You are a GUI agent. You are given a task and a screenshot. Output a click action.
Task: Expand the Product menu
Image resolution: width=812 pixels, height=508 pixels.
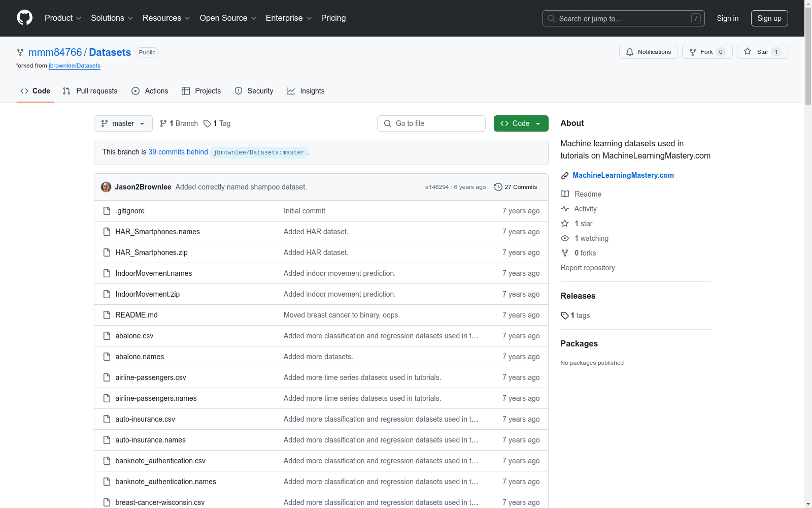click(63, 18)
